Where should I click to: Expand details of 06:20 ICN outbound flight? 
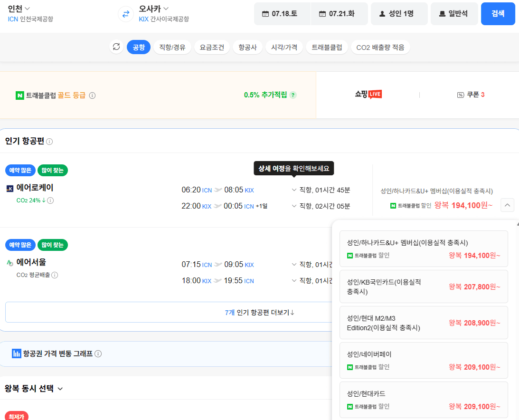click(x=321, y=190)
